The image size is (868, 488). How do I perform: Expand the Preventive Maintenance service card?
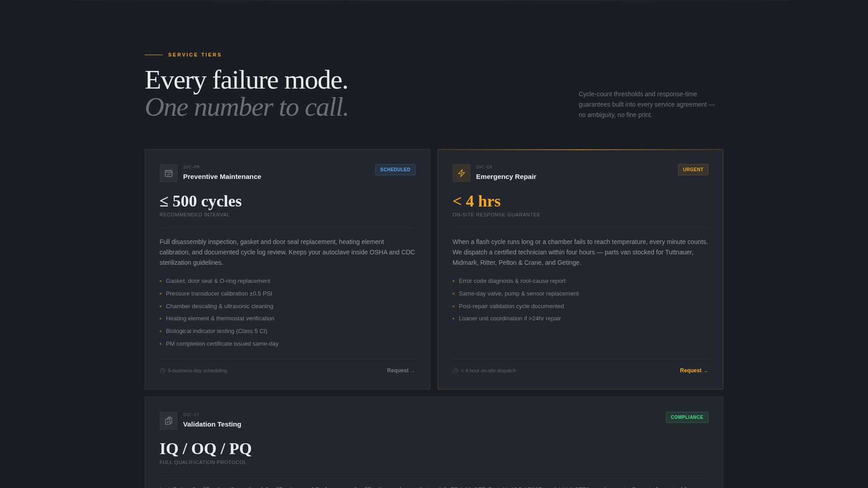(287, 269)
